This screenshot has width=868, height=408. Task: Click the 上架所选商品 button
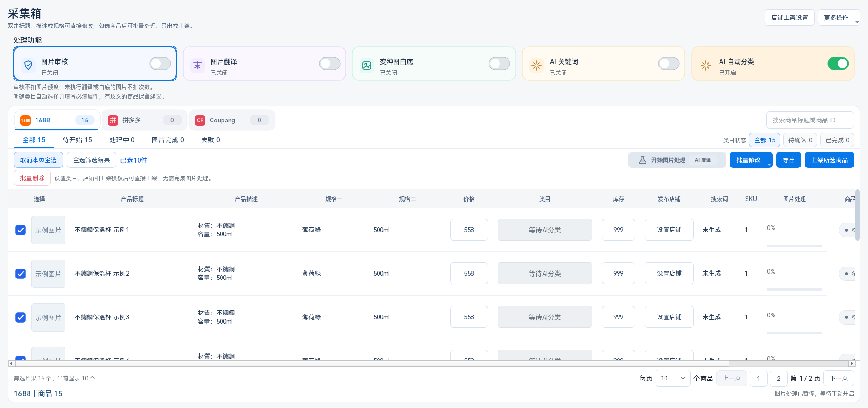[x=829, y=160]
